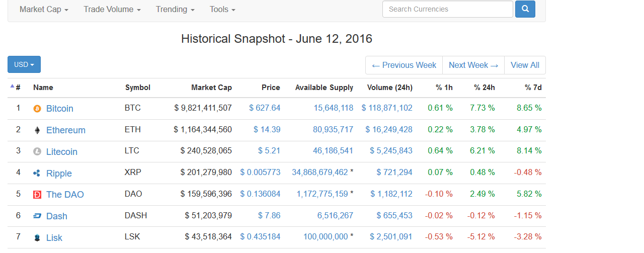Focus the Search Currencies field
644x253 pixels.
coord(448,9)
